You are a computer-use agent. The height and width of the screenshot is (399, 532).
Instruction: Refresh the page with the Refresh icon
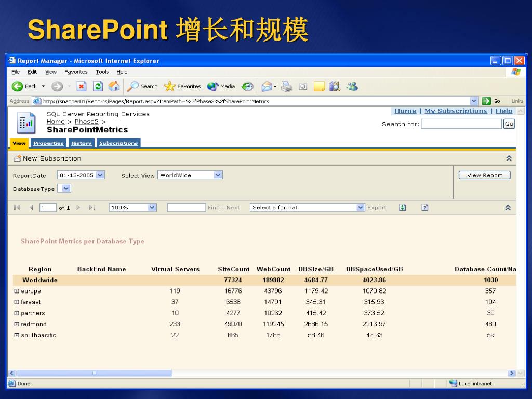[98, 87]
